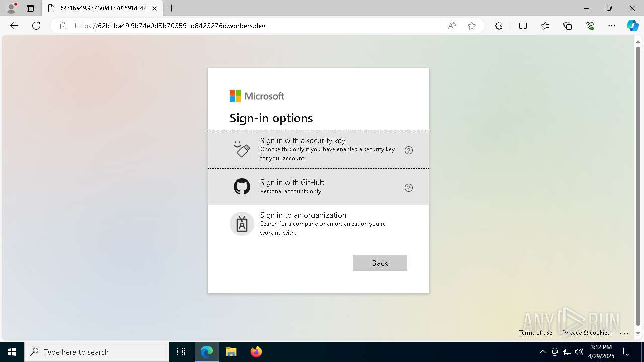Show hidden system tray icons
Viewport: 644px width, 362px height.
point(542,352)
